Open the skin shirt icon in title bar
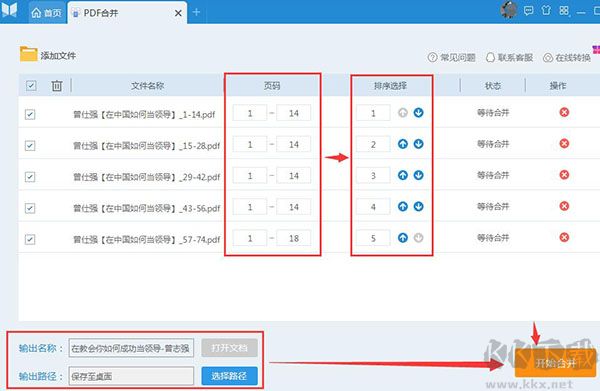Viewport: 600px width, 391px height. pyautogui.click(x=546, y=10)
